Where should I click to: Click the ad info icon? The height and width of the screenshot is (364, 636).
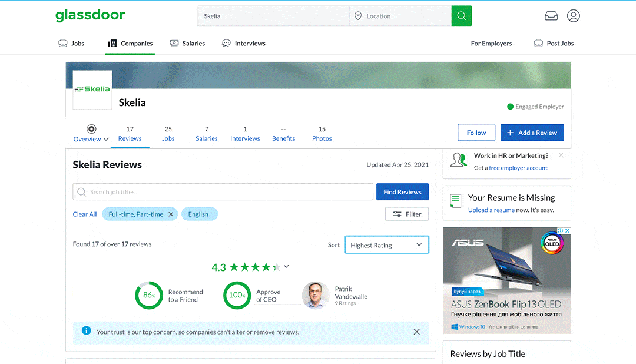click(561, 230)
